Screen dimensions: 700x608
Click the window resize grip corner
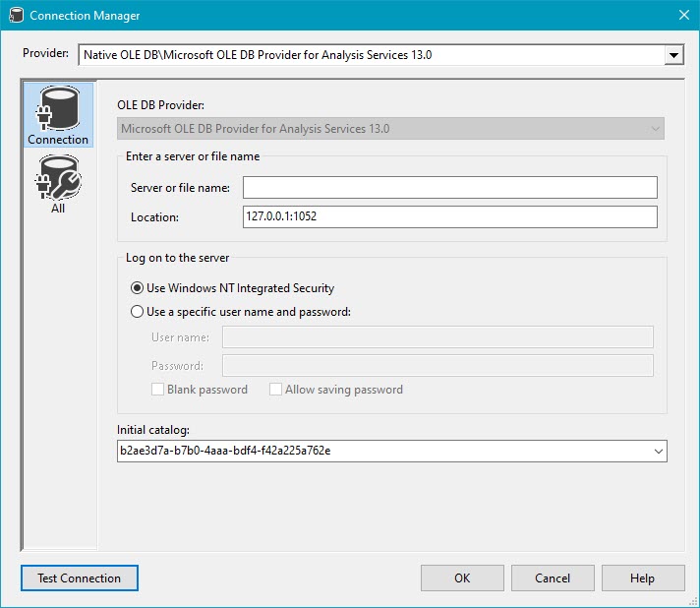(692, 600)
